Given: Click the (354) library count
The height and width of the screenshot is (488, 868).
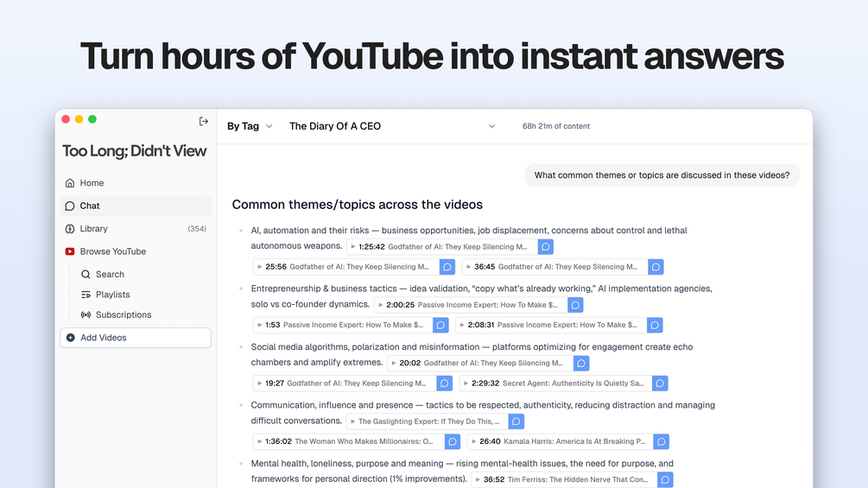Looking at the screenshot, I should (197, 229).
